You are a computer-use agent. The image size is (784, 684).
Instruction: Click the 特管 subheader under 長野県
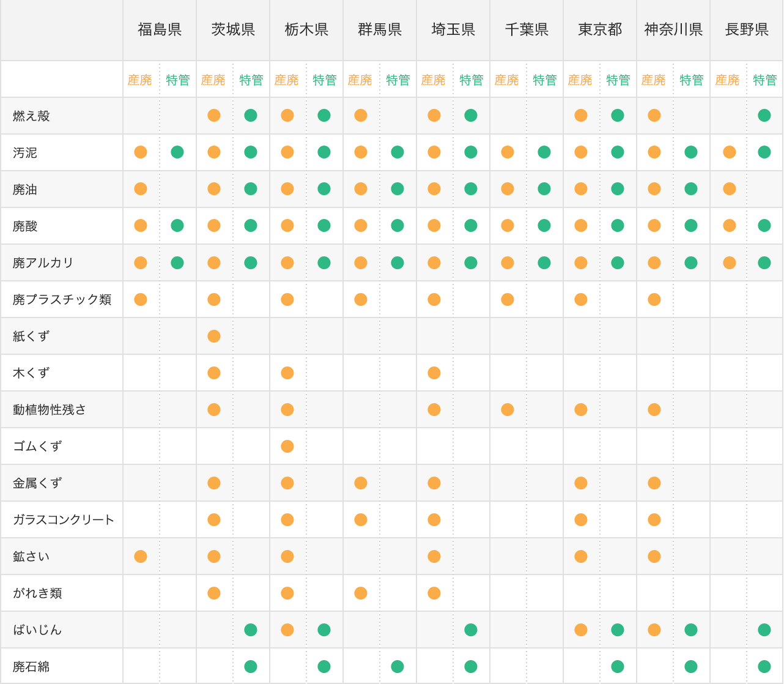click(765, 80)
